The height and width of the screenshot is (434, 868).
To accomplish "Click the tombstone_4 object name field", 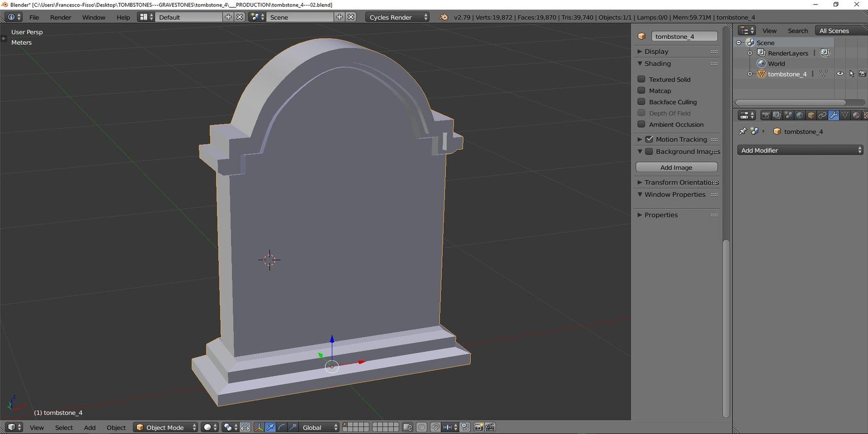I will [x=684, y=36].
